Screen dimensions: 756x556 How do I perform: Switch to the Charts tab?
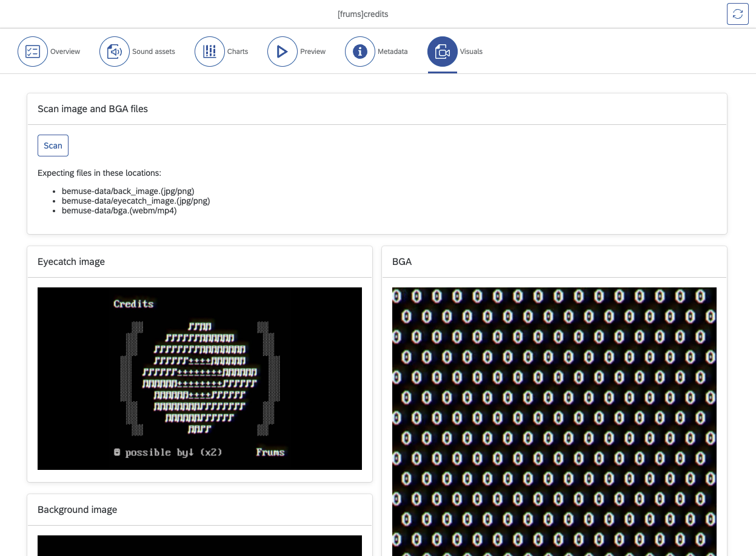tap(223, 51)
